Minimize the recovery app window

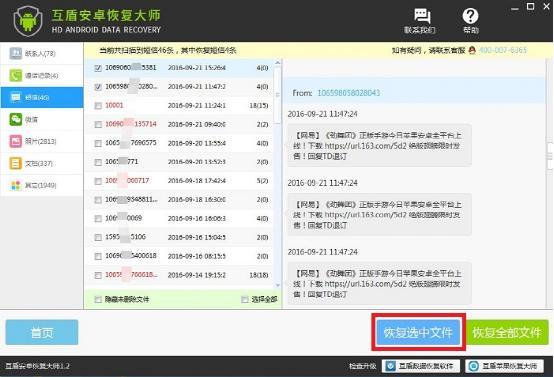click(515, 8)
